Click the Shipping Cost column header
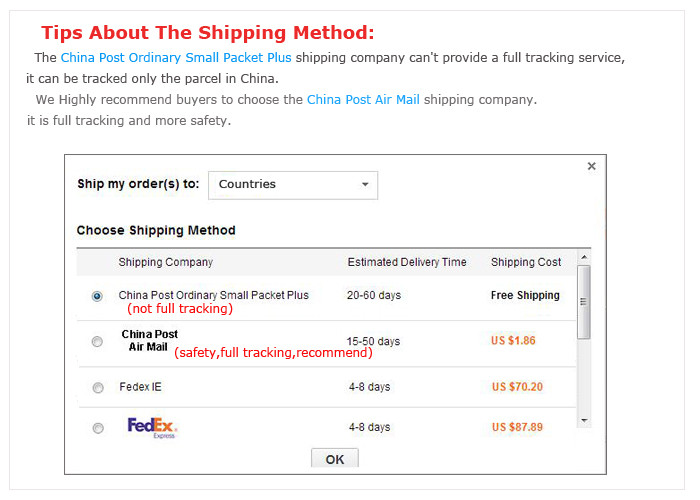This screenshot has width=700, height=500. pyautogui.click(x=526, y=263)
